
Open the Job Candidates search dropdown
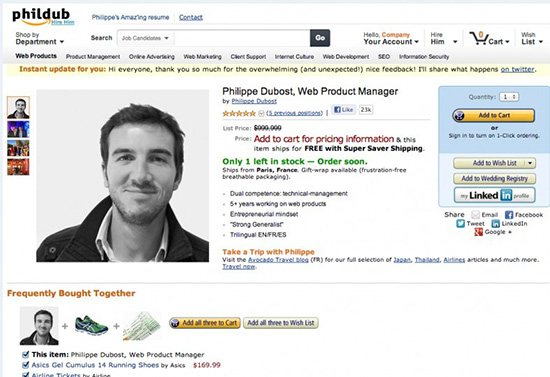[145, 38]
